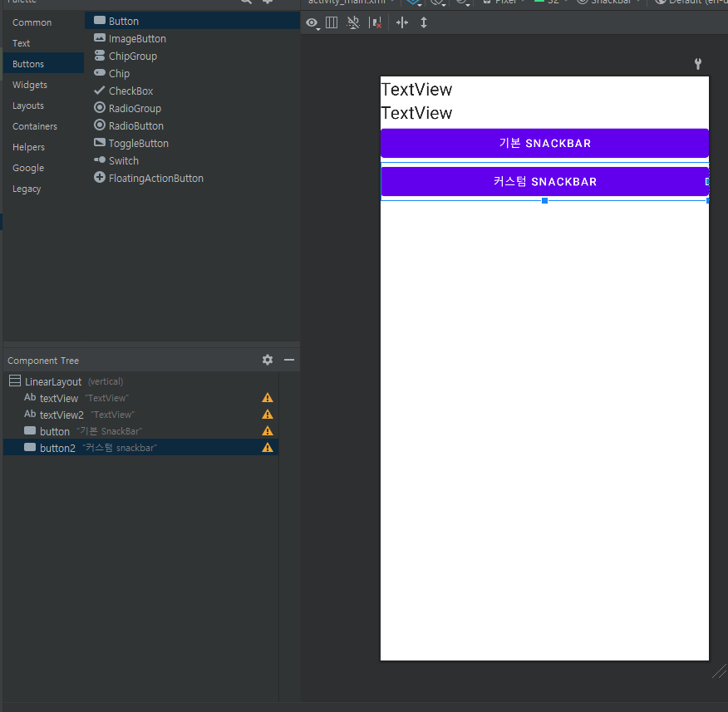
Task: Open the Pixel device selector dropdown
Action: click(504, 2)
